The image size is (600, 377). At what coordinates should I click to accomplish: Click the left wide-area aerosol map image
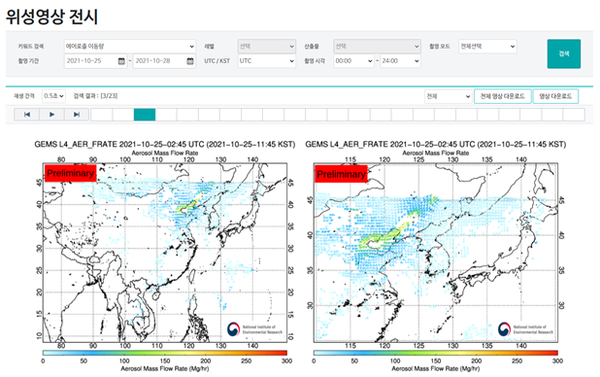pos(165,253)
